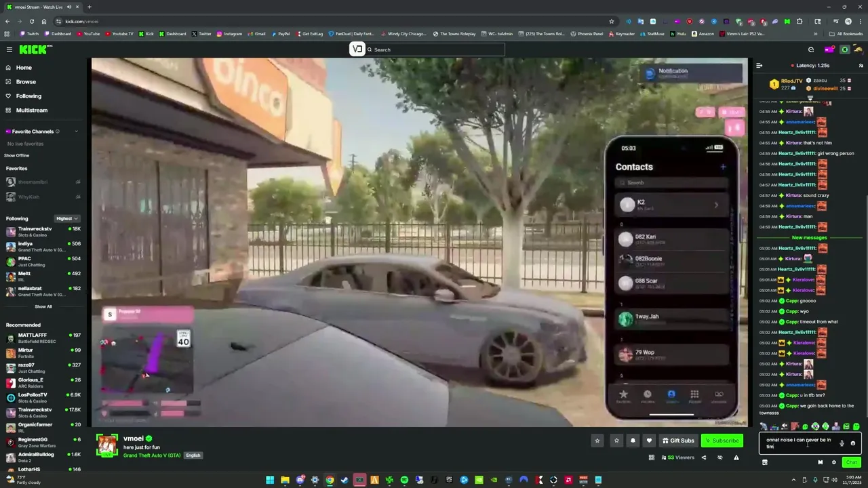The image size is (868, 488).
Task: Open the green Kick K header icon
Action: pyautogui.click(x=845, y=49)
